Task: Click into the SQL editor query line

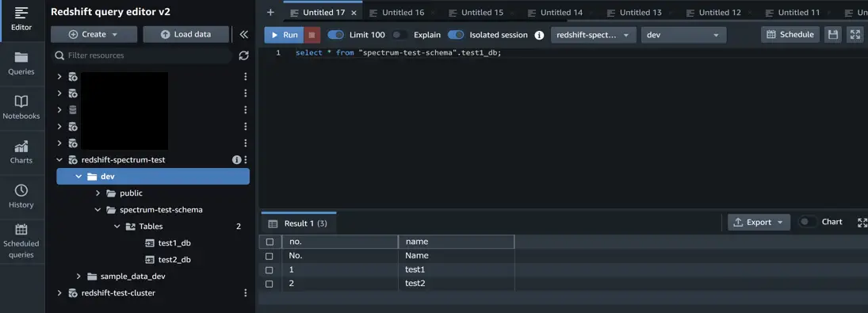Action: (x=398, y=53)
